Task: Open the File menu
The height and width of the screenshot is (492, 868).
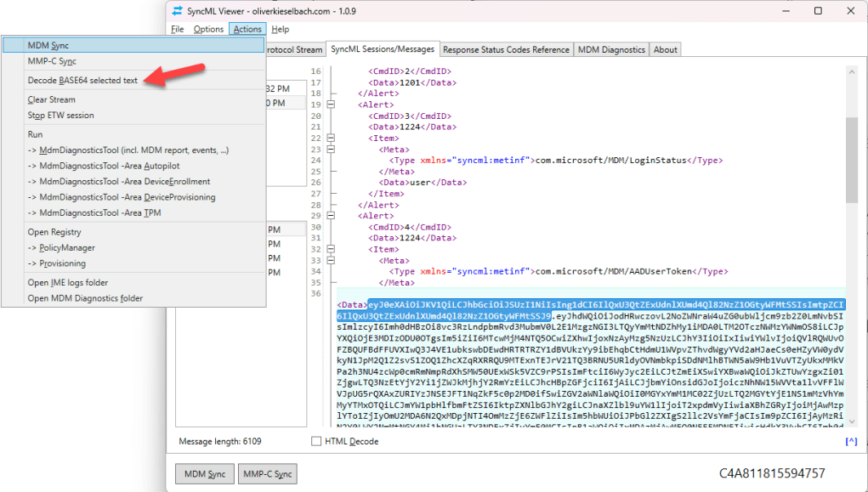Action: pos(177,28)
